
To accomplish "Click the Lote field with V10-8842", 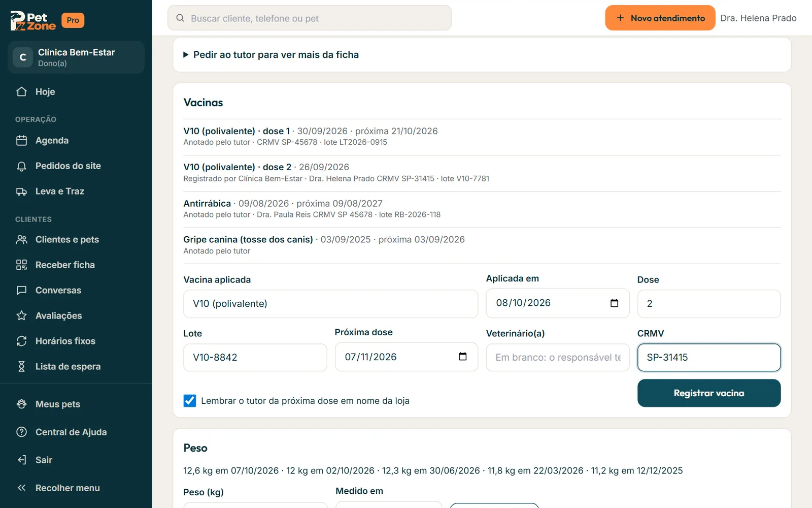I will click(255, 358).
